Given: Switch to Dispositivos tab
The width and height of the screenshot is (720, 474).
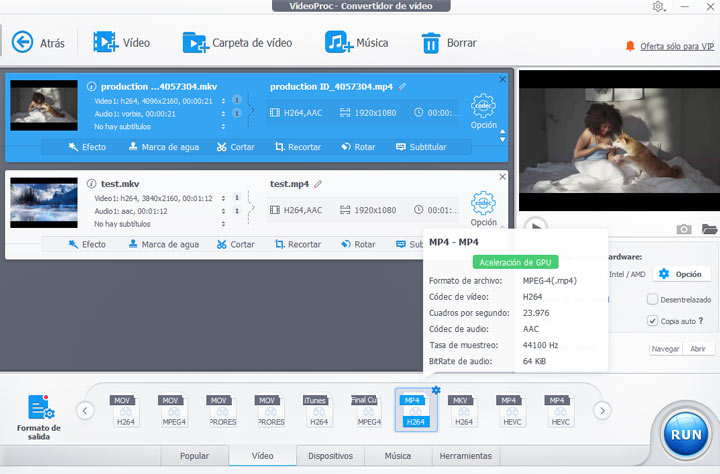Looking at the screenshot, I should [x=331, y=456].
